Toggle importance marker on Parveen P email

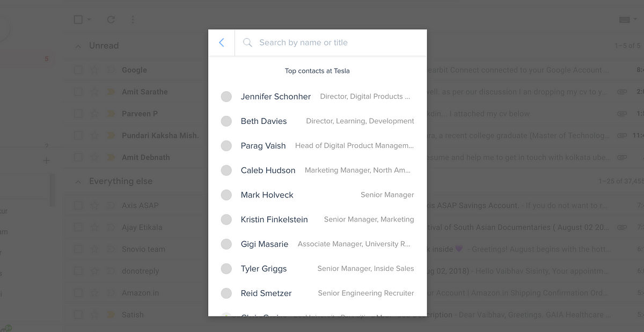(111, 114)
